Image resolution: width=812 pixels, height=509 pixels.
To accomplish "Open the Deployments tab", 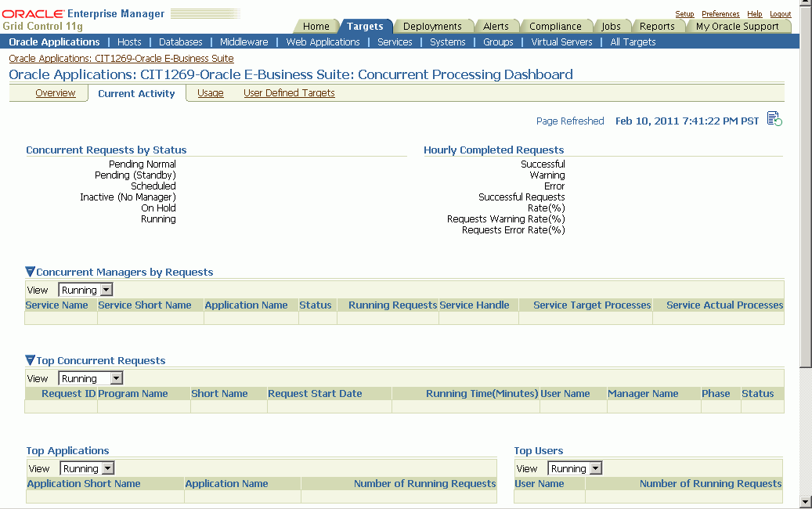I will tap(432, 27).
